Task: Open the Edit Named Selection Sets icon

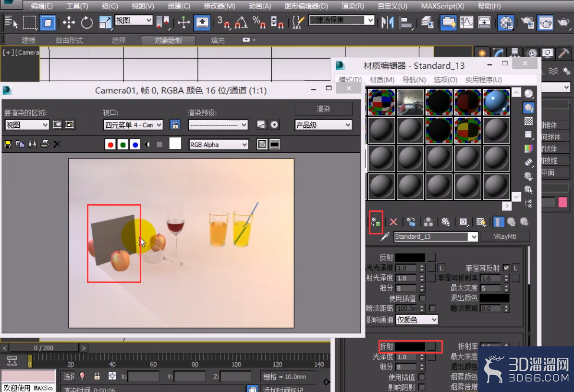Action: (x=298, y=23)
